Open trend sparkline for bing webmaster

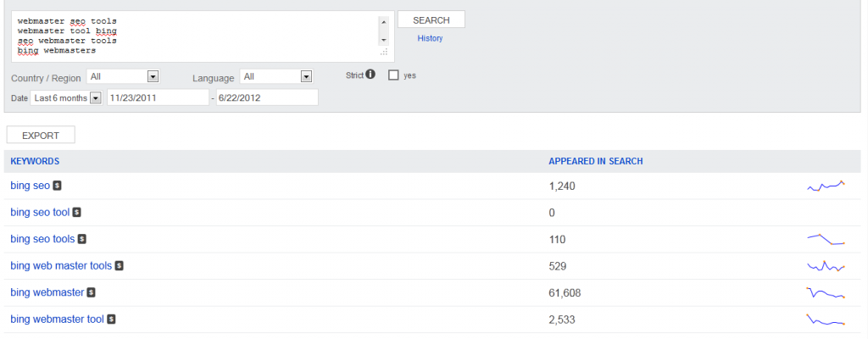click(x=826, y=292)
